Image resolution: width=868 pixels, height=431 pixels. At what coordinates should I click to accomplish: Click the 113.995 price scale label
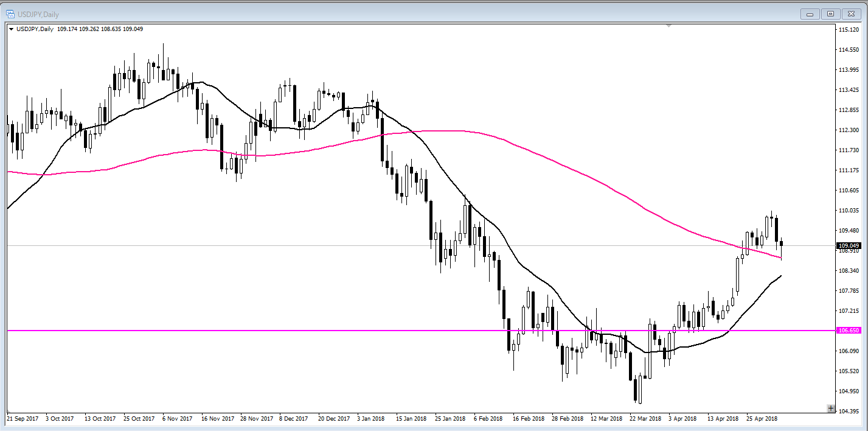coord(848,69)
